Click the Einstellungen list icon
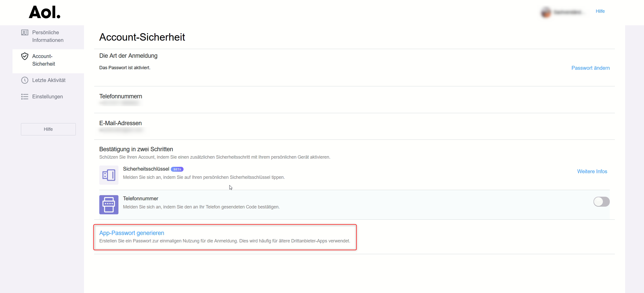This screenshot has width=644, height=293. (x=25, y=97)
